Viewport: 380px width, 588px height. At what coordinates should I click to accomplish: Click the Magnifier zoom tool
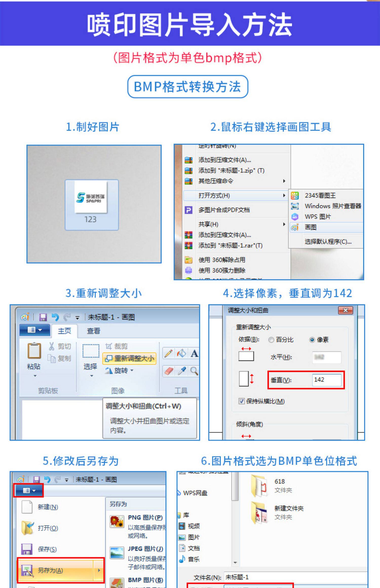(194, 371)
